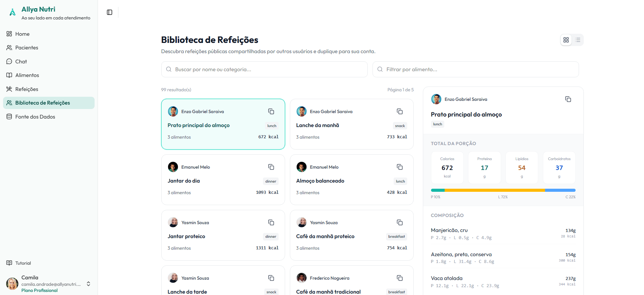Click the Carboidratos 37 g tile

click(559, 168)
